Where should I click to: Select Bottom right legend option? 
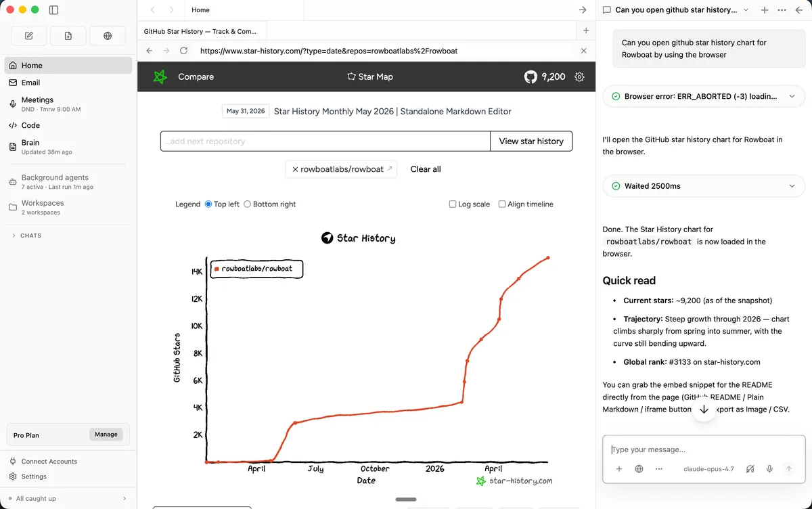[270, 204]
